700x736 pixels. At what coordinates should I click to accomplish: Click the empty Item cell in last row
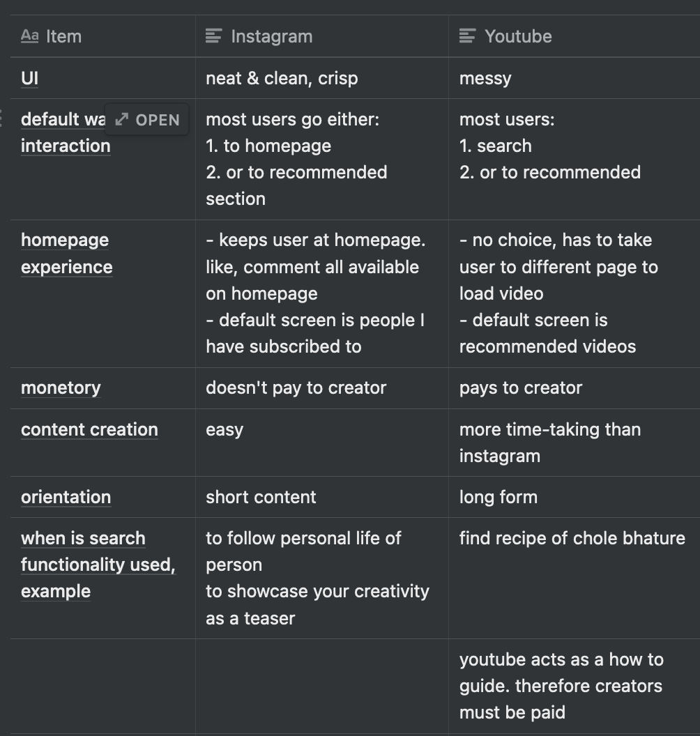[x=102, y=687]
